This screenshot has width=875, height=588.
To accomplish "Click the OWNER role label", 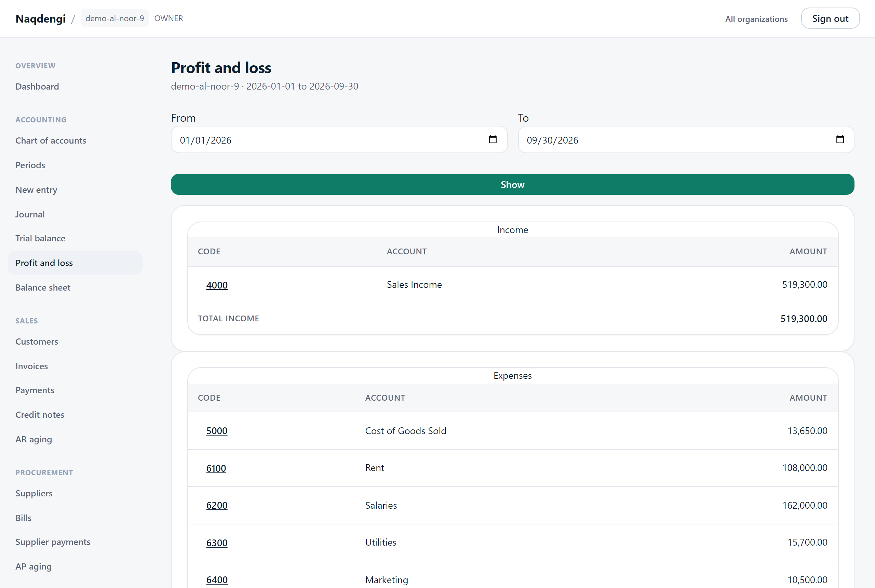I will click(x=169, y=18).
